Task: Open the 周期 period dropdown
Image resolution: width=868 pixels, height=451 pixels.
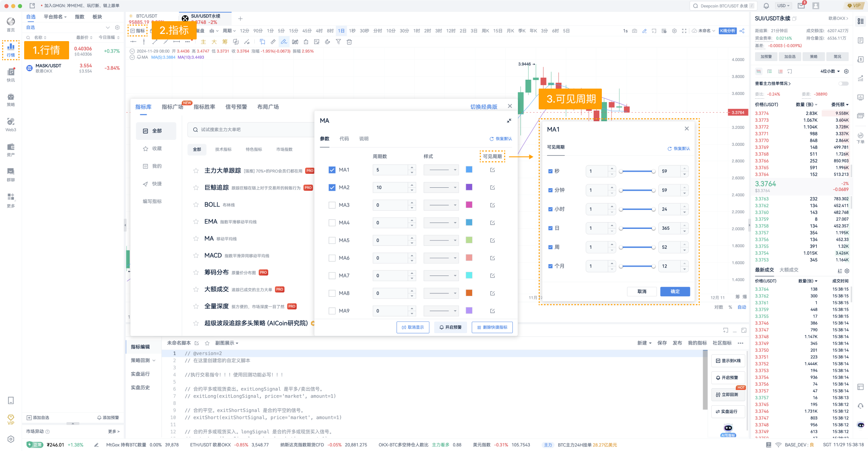Action: 229,31
